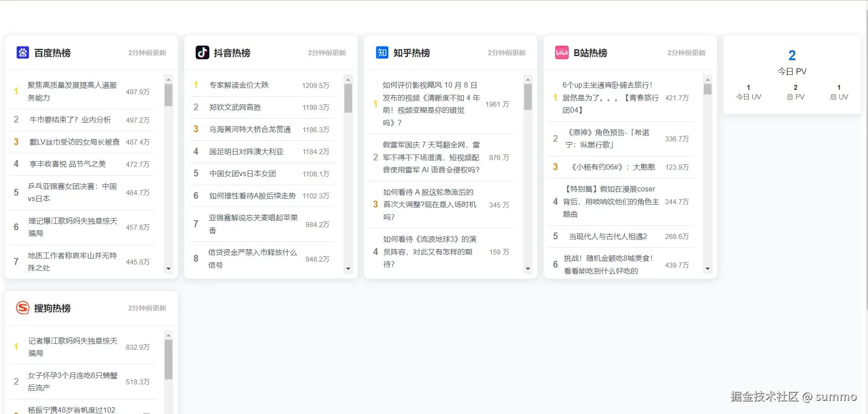Click the Baidu logo icon

[x=23, y=52]
